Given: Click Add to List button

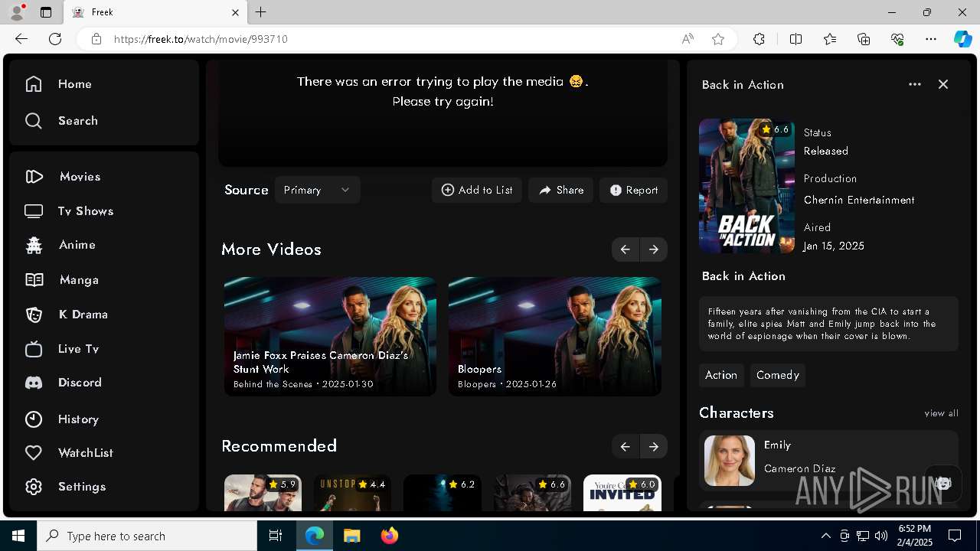Looking at the screenshot, I should point(477,190).
